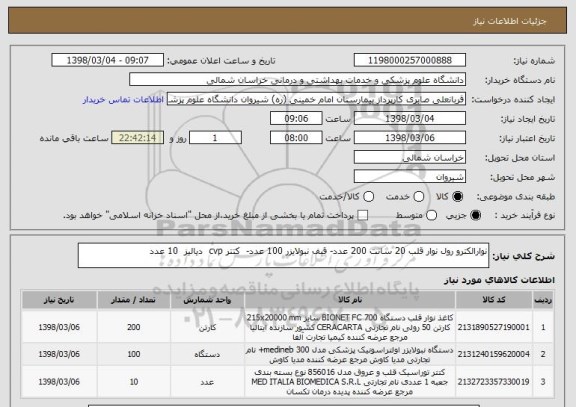Viewport: 576px width, 407px height.
Task: Click the delivery province field خراسان شمالی
Action: [x=410, y=157]
